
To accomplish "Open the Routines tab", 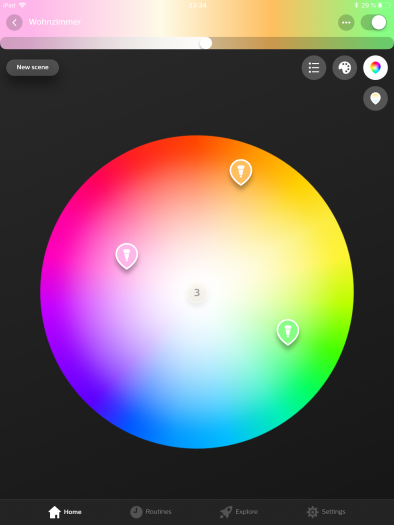I will 151,512.
